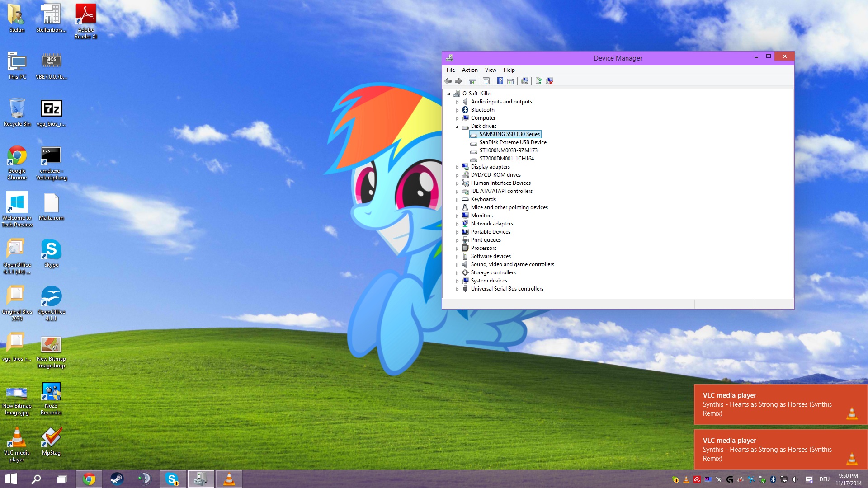Select the This PC desktop icon
The height and width of the screenshot is (488, 868).
coord(17,66)
